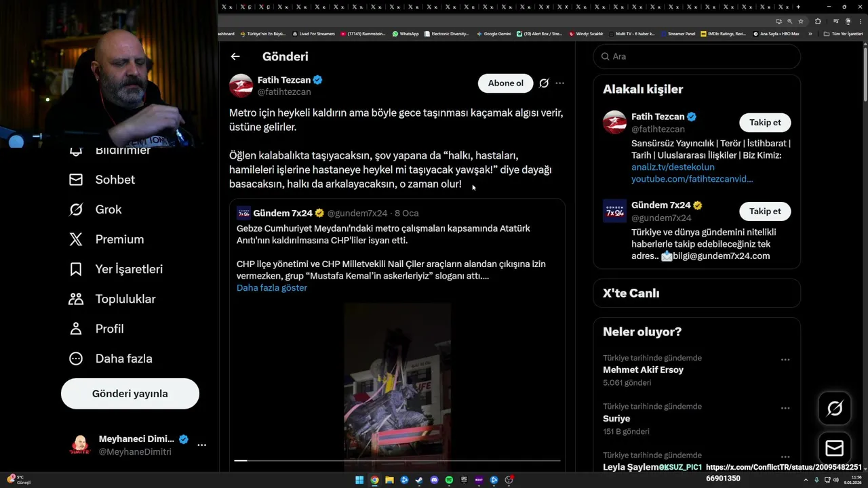Expand Daha fazla in the sidebar
This screenshot has height=488, width=868.
pyautogui.click(x=111, y=359)
